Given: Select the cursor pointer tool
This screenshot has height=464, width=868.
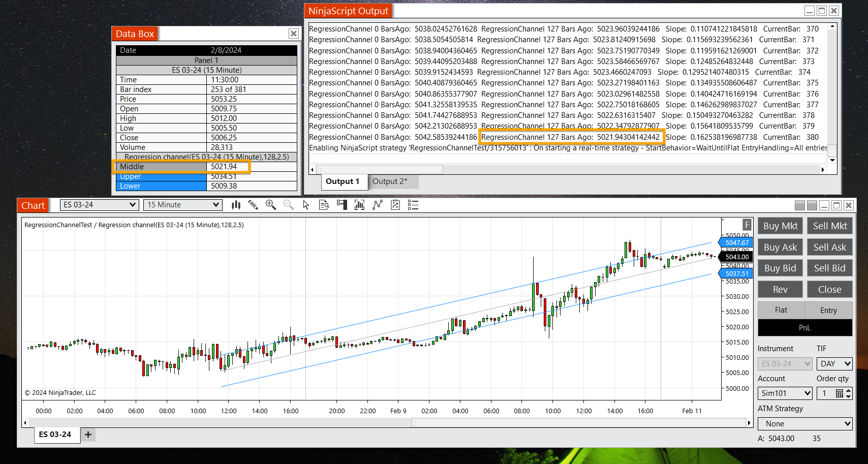Looking at the screenshot, I should 306,205.
